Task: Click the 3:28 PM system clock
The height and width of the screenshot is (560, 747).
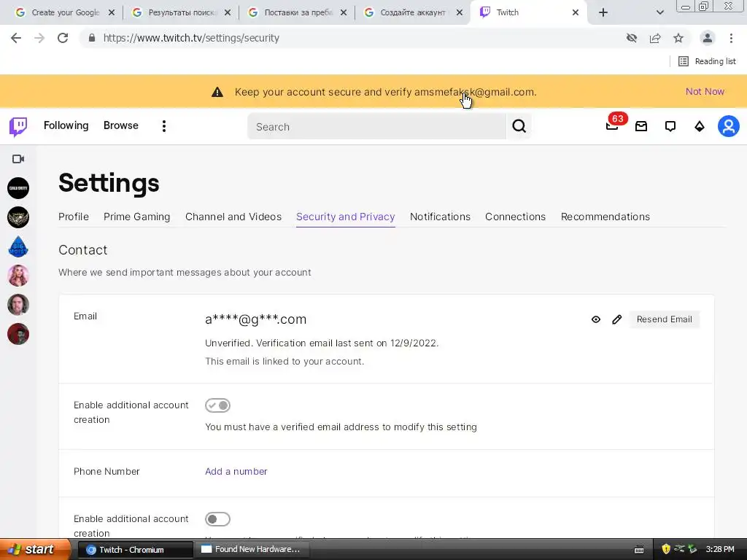Action: (x=720, y=549)
